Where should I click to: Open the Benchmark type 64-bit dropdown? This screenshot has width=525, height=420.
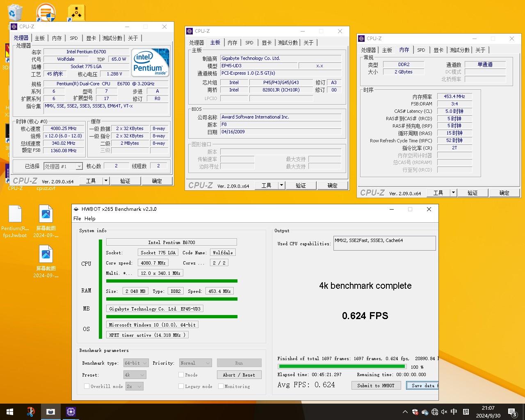pos(136,363)
